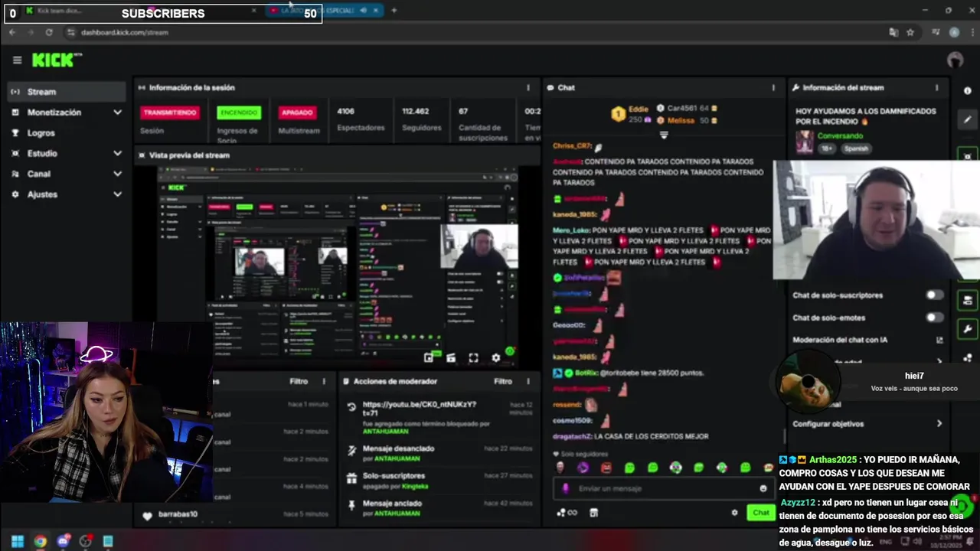Click the Vista previa del stream header
The image size is (980, 551).
tap(189, 155)
